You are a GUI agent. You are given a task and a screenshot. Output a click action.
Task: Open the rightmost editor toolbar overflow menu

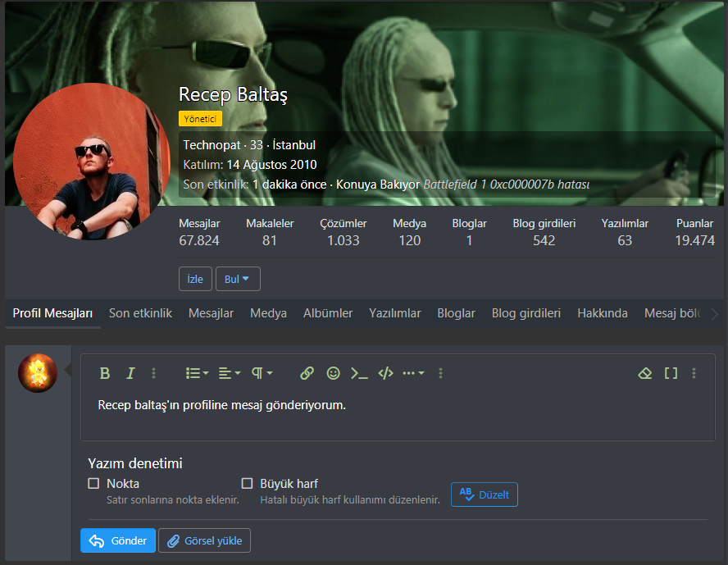(694, 373)
